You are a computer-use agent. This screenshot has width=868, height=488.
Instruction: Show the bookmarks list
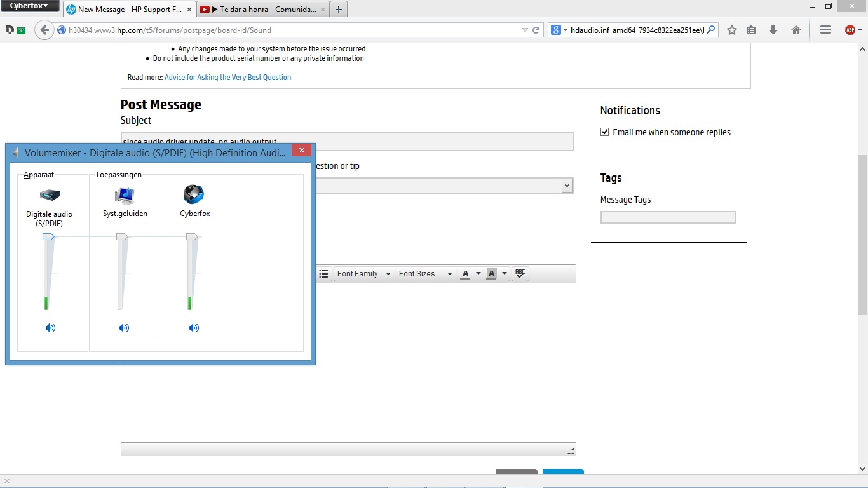[751, 30]
